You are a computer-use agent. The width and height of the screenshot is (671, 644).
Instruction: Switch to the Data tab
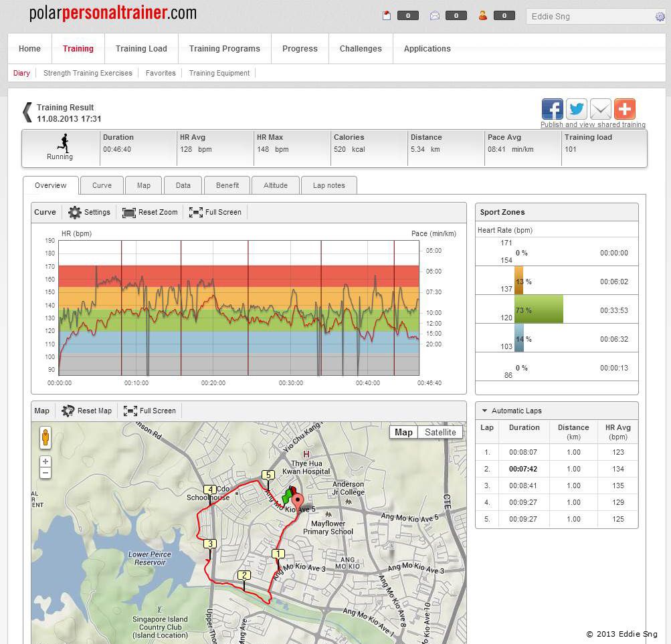coord(183,185)
